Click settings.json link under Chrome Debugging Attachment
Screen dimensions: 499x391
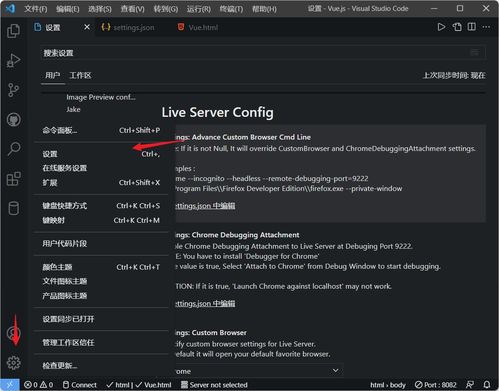[x=205, y=303]
